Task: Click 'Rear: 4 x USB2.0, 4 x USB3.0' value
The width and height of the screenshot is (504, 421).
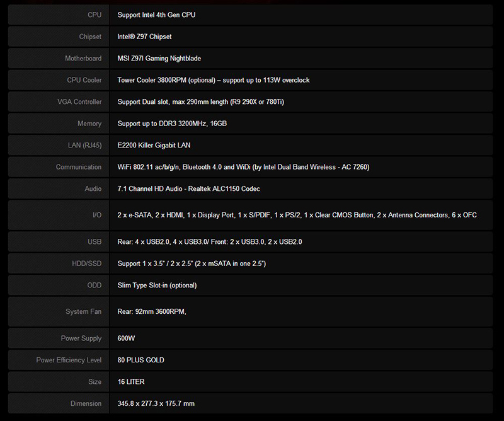Action: (163, 241)
